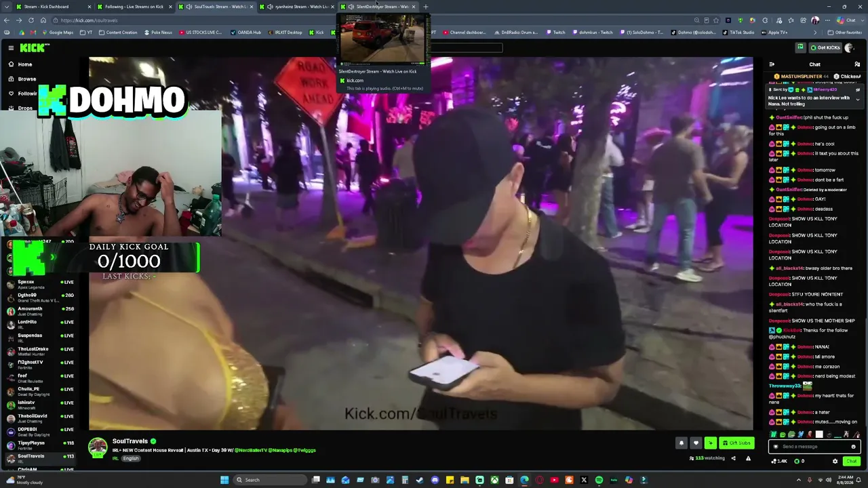This screenshot has height=488, width=868.
Task: Expand the pinned message in chat
Action: (857, 100)
